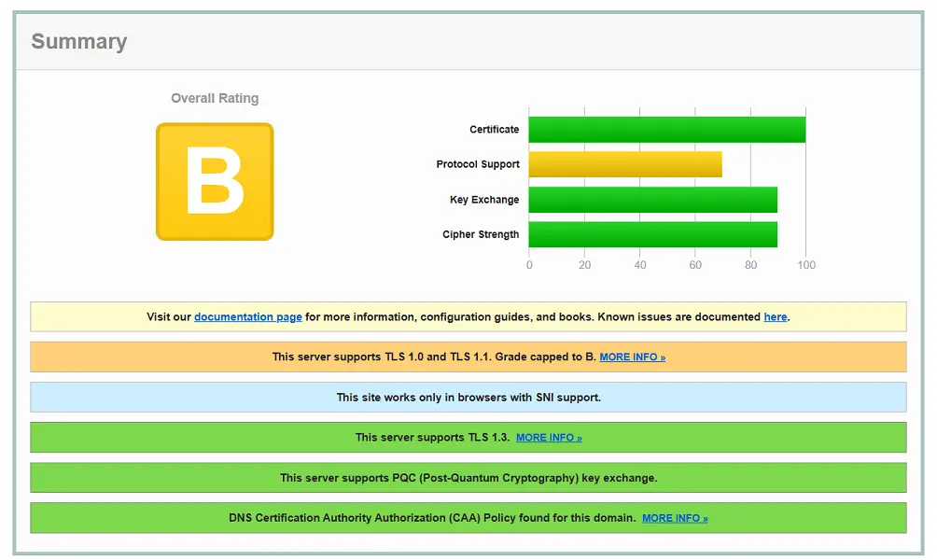Screen dimensions: 937x560
Task: Click the DNS CAA Policy found text
Action: (432, 518)
